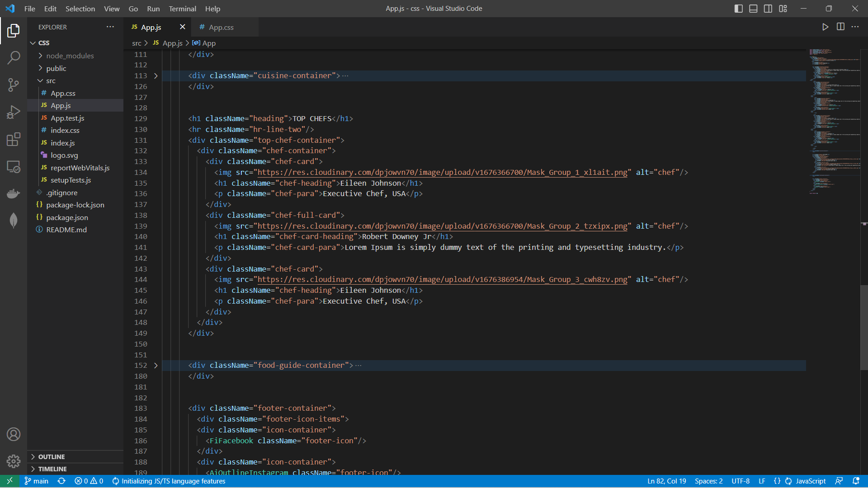This screenshot has width=868, height=488.
Task: Open the Run and Debug view
Action: tap(13, 112)
